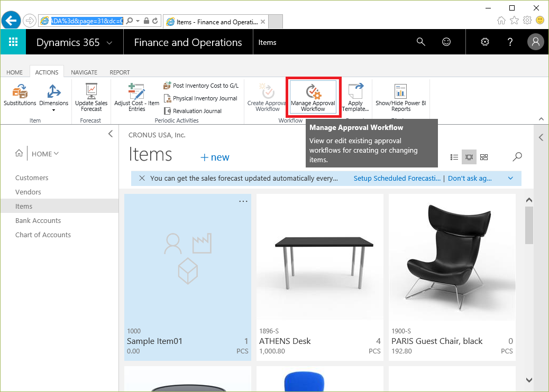Open the address bar search dropdown arrow
This screenshot has width=549, height=392.
tap(138, 21)
